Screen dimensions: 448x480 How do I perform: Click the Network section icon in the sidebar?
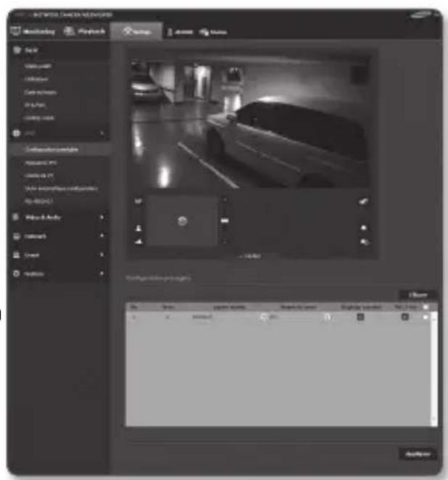click(x=17, y=236)
